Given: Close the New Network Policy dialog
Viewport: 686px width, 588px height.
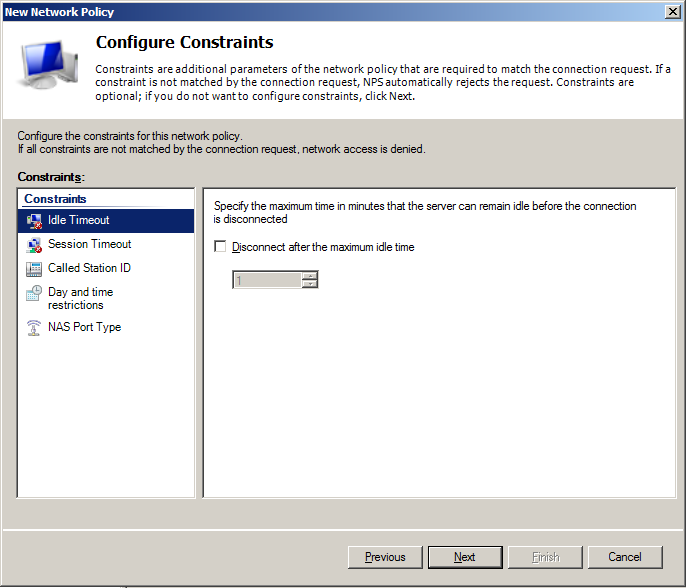Looking at the screenshot, I should pyautogui.click(x=672, y=12).
